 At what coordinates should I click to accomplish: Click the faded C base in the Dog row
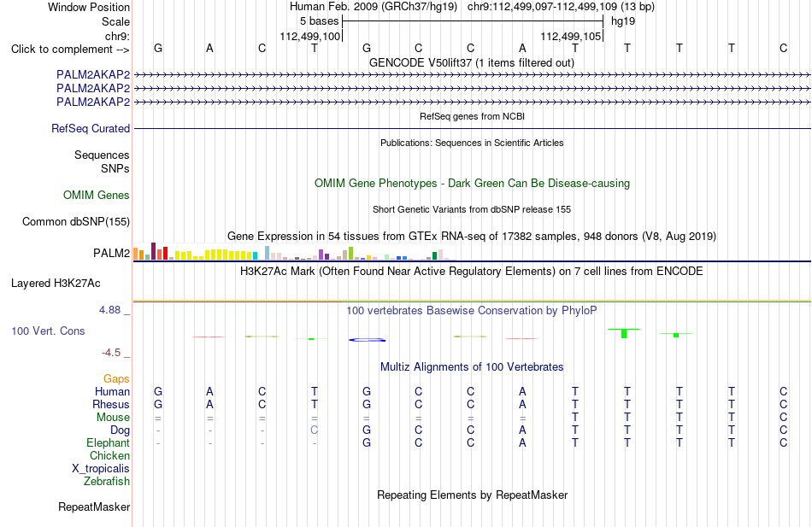click(314, 430)
